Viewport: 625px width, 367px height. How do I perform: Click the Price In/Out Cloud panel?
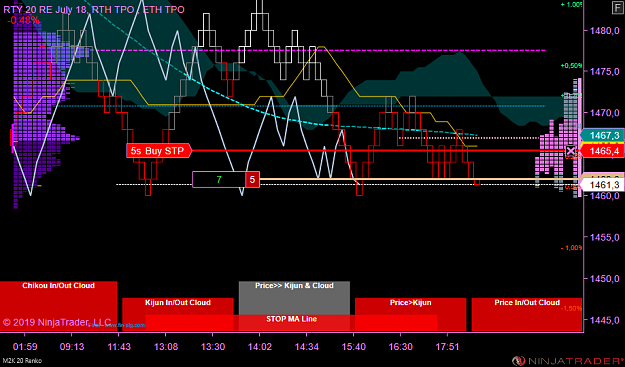click(527, 314)
